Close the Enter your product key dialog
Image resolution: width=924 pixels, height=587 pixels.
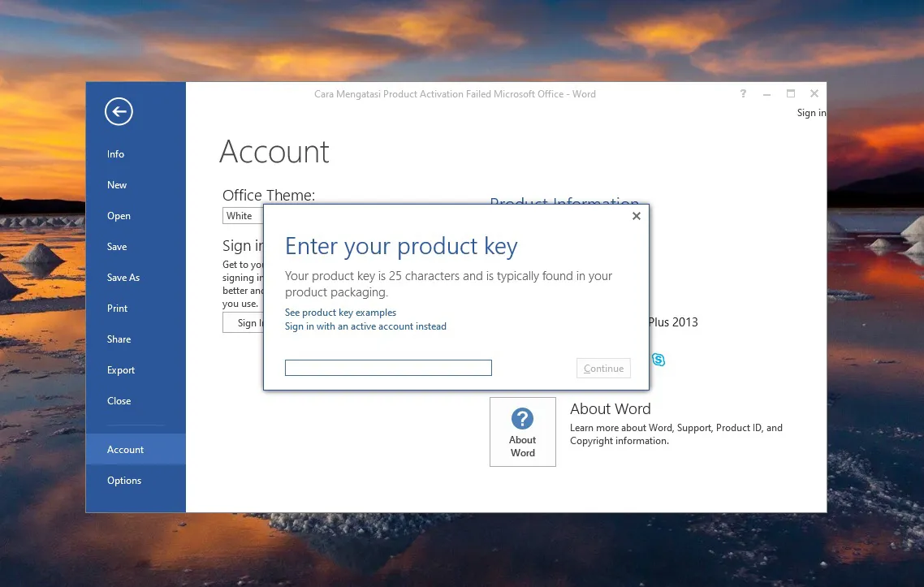pyautogui.click(x=636, y=216)
